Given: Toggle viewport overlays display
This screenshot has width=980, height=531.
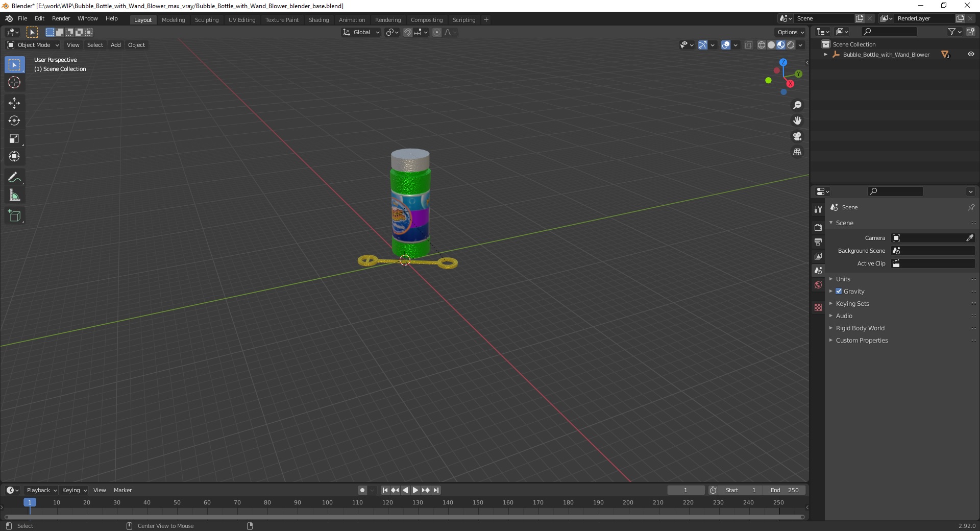Looking at the screenshot, I should pos(726,45).
